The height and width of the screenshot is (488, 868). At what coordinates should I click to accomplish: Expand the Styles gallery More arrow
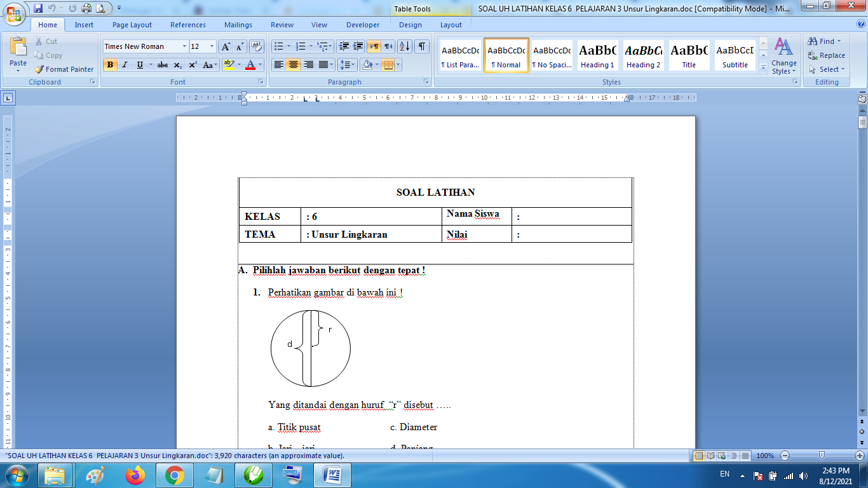[763, 67]
